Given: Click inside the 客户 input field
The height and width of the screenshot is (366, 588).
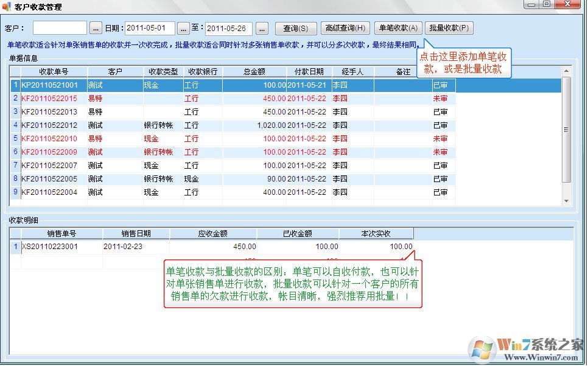Looking at the screenshot, I should tap(59, 27).
